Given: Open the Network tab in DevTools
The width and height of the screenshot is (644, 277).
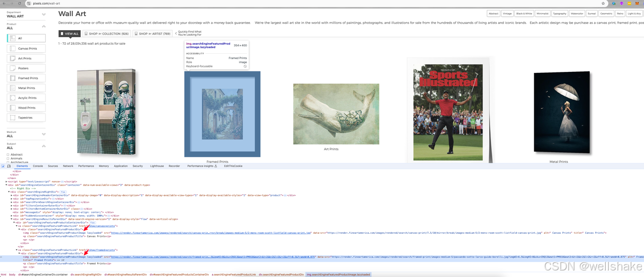Looking at the screenshot, I should click(68, 166).
